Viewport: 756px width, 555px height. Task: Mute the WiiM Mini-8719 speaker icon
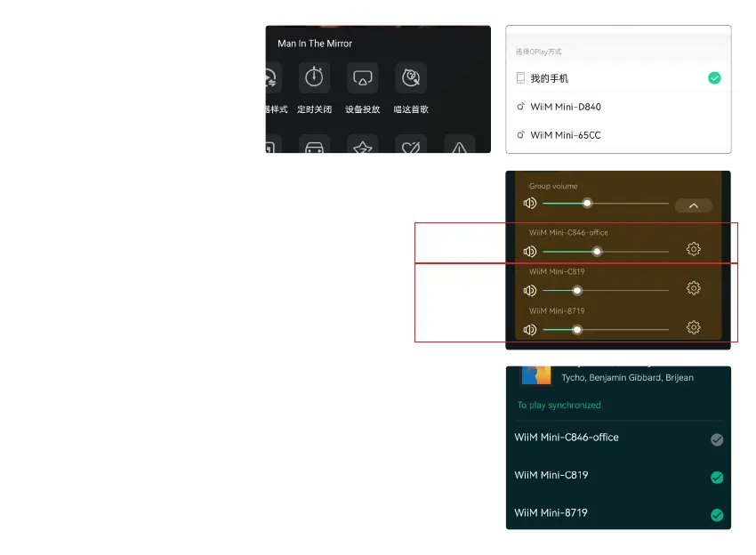pos(530,330)
